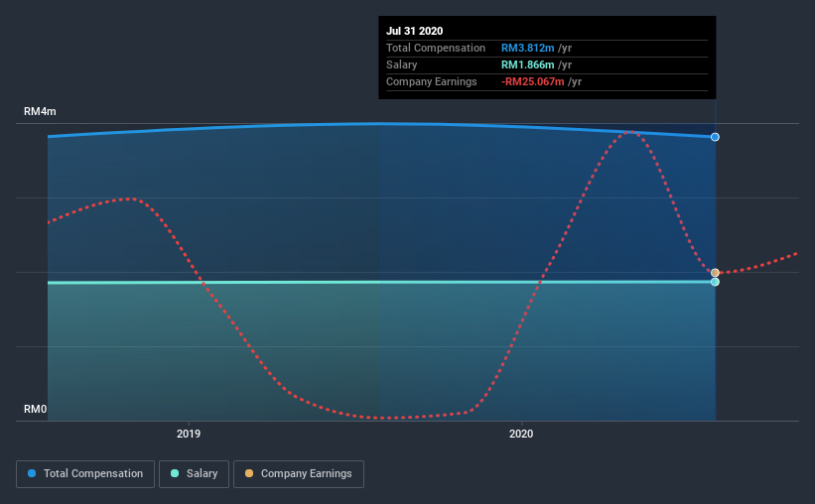The image size is (815, 504).
Task: Click the tooltip's Company Earnings label
Action: [x=432, y=81]
